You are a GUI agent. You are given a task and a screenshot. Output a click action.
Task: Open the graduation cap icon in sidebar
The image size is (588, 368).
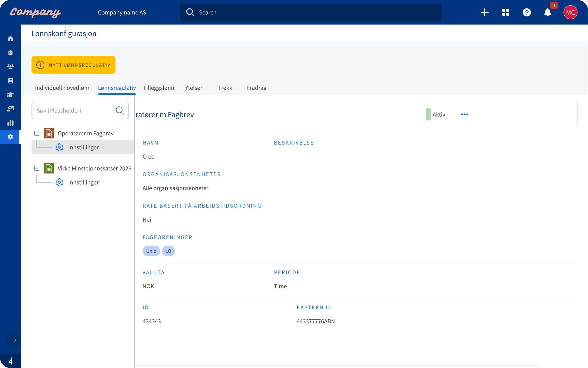pyautogui.click(x=10, y=95)
